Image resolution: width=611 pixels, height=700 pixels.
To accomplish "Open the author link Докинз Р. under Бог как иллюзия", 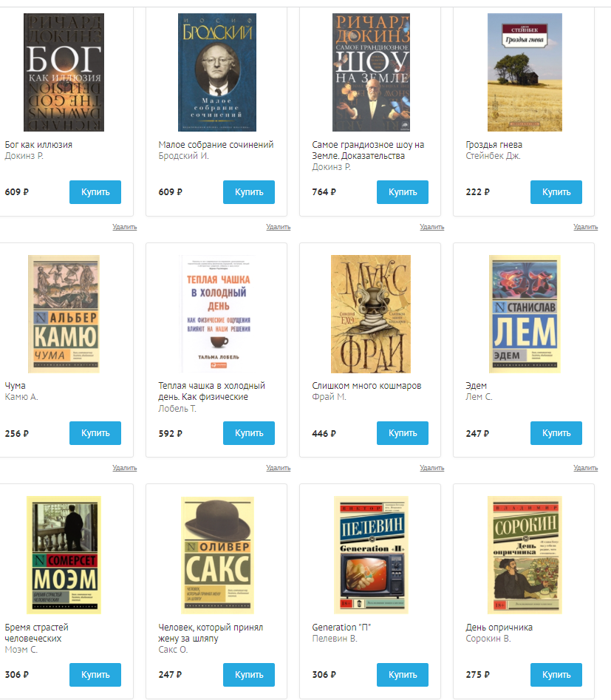I will point(24,156).
